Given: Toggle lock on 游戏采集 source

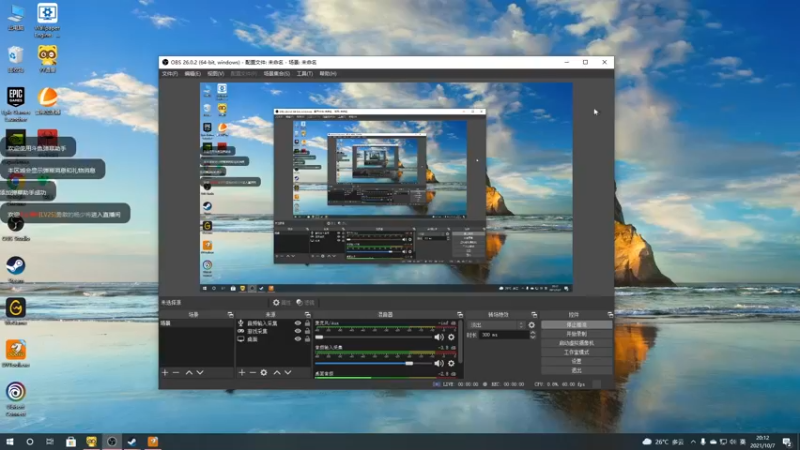Looking at the screenshot, I should click(x=307, y=331).
